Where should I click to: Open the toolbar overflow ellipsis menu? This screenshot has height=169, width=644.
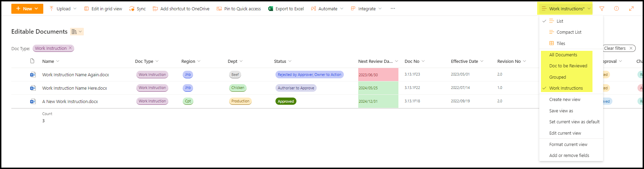tap(393, 9)
